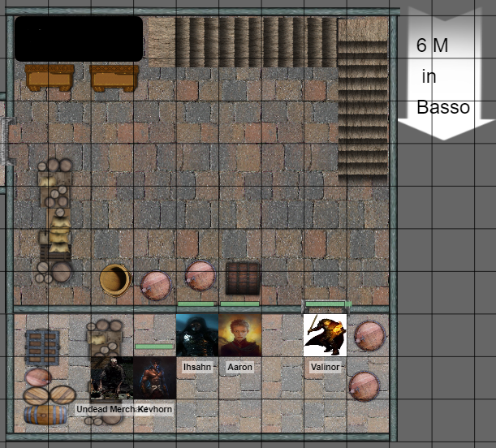Select the open golden clay pot

(x=115, y=280)
